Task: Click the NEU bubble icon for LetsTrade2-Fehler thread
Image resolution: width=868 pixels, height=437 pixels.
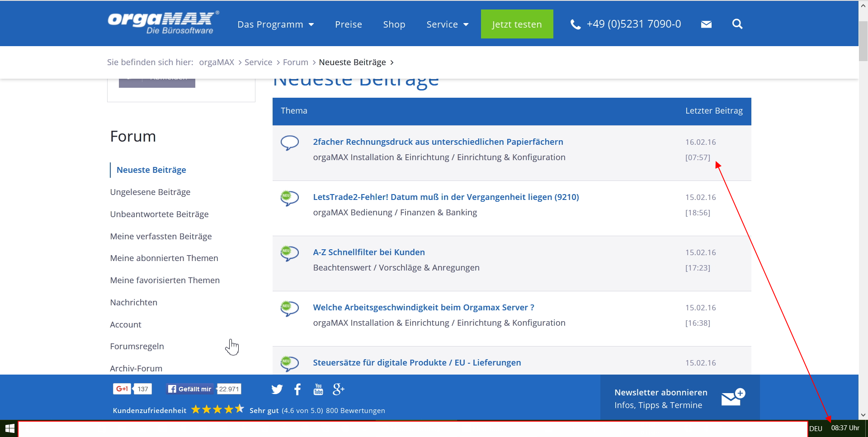Action: [290, 198]
